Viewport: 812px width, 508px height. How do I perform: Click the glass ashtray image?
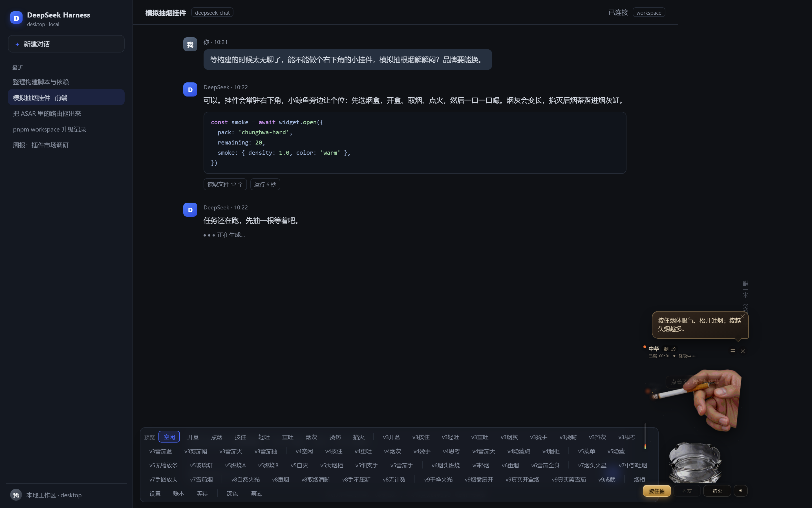695,463
